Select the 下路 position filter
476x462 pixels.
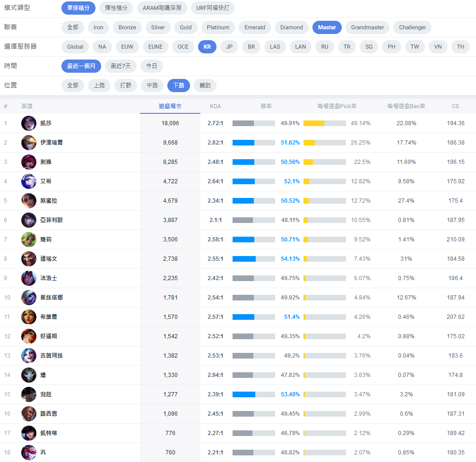[179, 86]
